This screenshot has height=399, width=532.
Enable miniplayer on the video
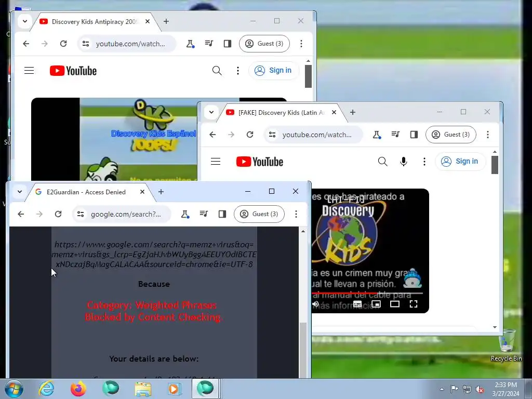pos(376,304)
